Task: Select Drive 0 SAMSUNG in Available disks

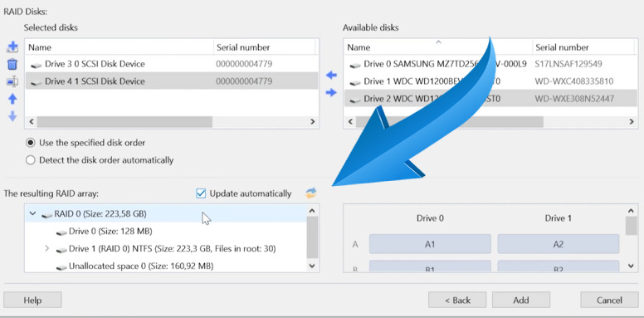Action: point(490,64)
